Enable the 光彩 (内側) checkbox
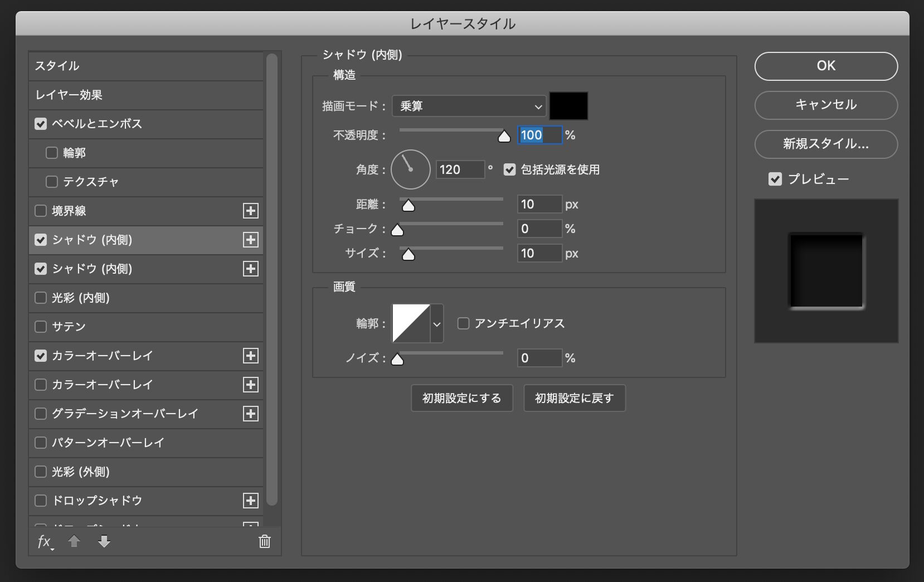Screen dimensions: 924x582 [x=41, y=298]
